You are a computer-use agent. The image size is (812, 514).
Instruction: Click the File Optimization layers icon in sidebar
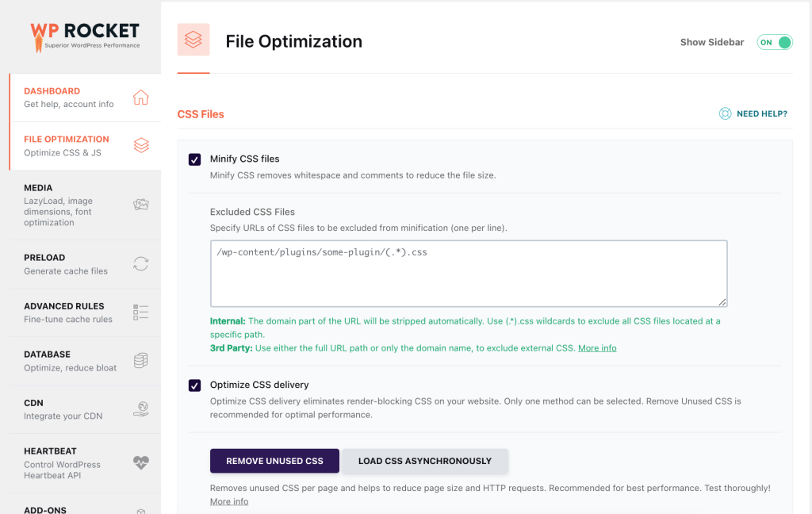click(x=140, y=145)
